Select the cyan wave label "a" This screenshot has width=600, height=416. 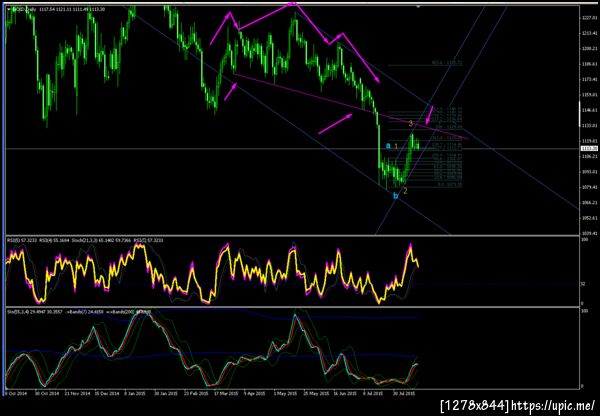[388, 146]
